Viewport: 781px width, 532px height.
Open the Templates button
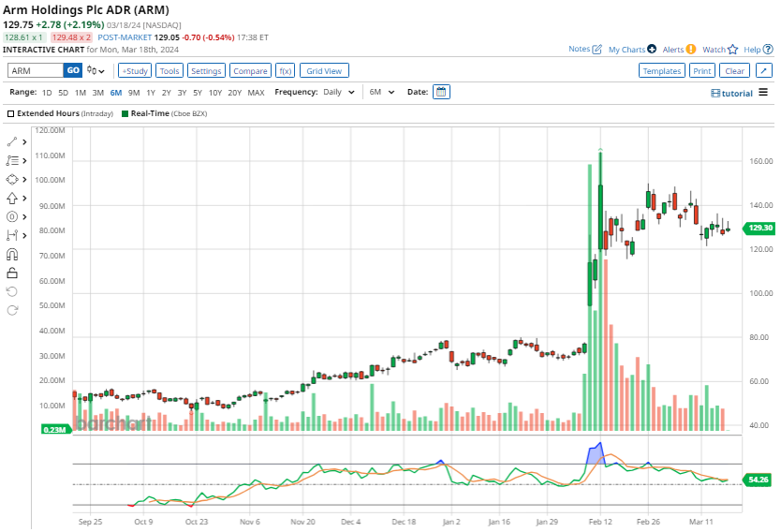[x=662, y=71]
